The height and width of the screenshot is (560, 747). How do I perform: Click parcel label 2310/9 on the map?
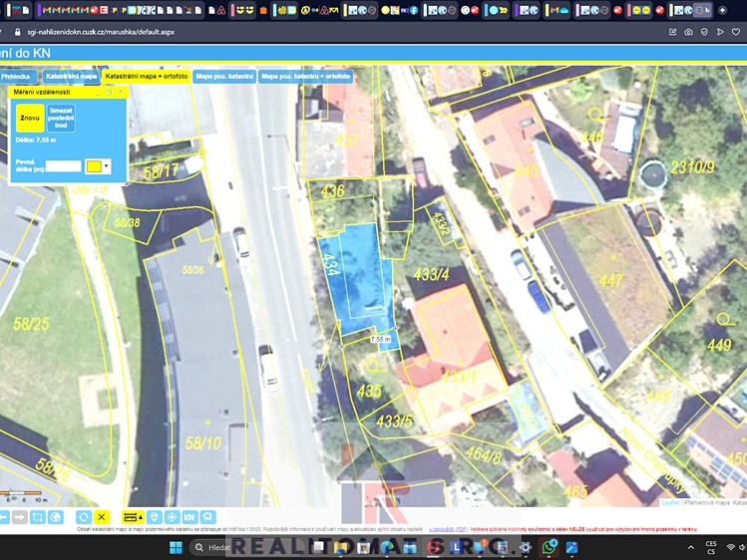coord(692,167)
